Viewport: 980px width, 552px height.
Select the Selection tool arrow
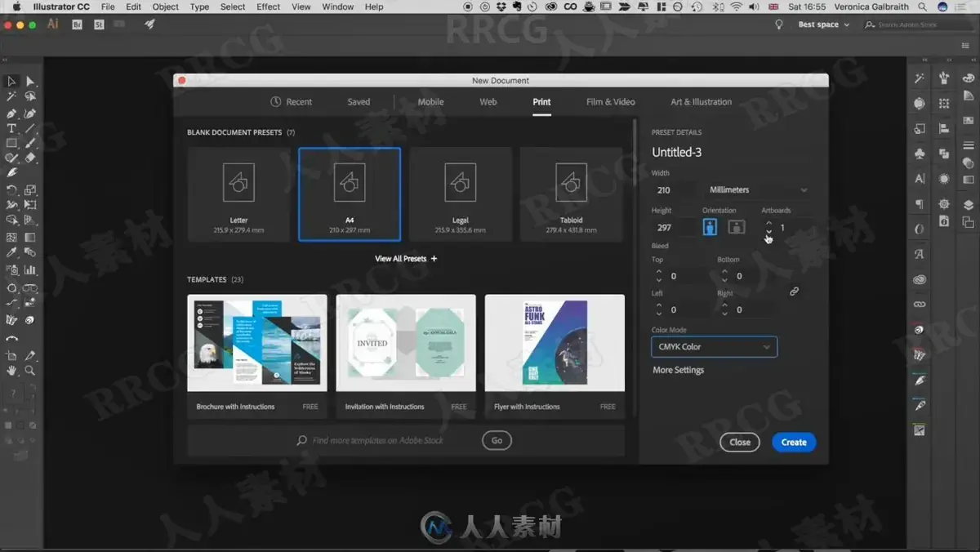coord(11,81)
